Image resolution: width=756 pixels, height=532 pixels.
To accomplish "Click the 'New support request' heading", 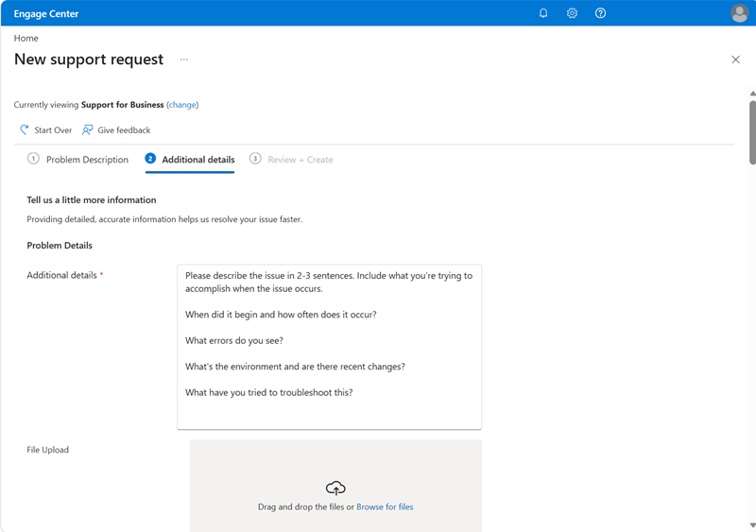I will [89, 60].
